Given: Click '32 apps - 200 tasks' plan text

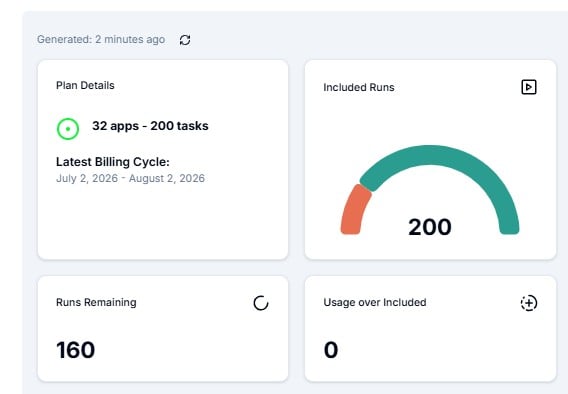Looking at the screenshot, I should point(150,126).
